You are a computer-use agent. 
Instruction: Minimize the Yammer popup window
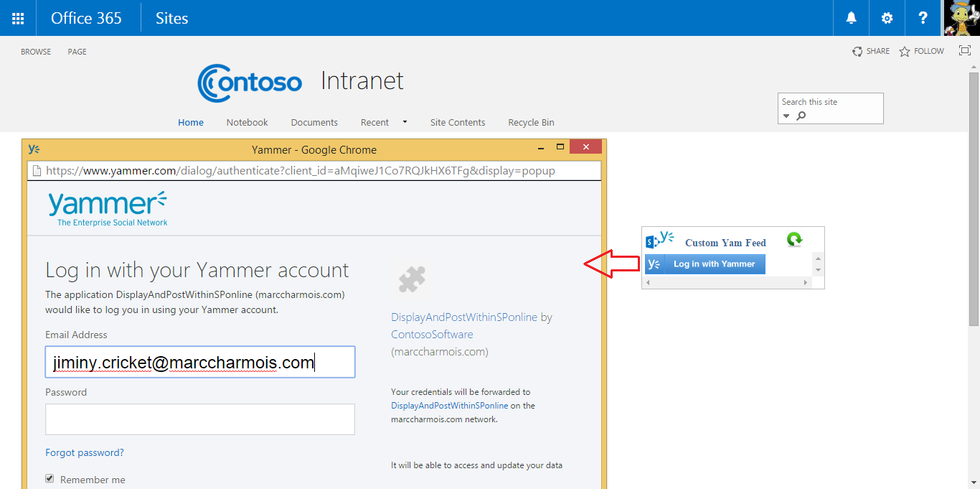[x=542, y=147]
